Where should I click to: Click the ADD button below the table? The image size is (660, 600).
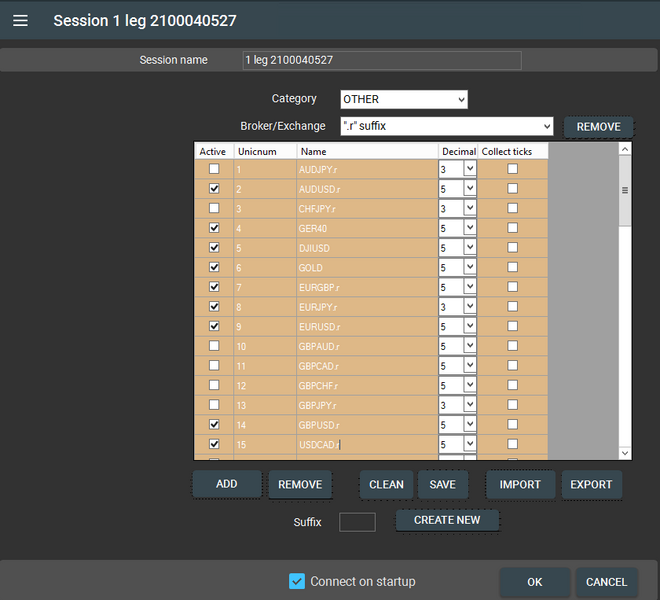click(227, 484)
